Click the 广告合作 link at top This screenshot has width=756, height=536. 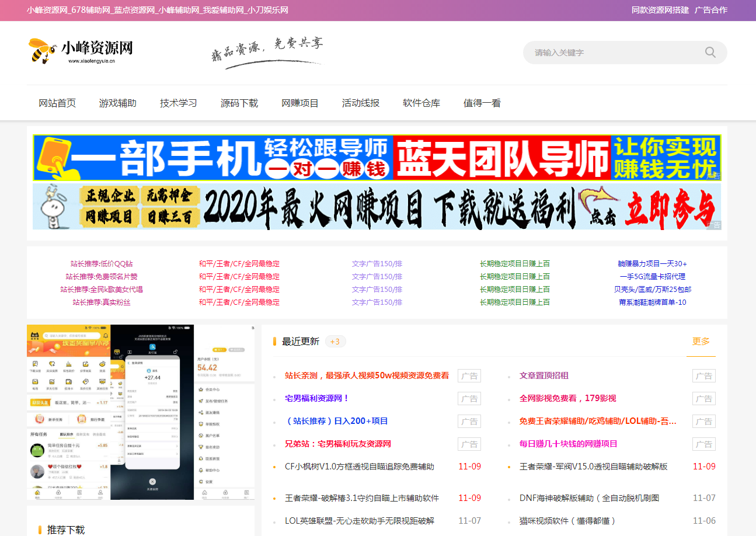click(x=710, y=10)
